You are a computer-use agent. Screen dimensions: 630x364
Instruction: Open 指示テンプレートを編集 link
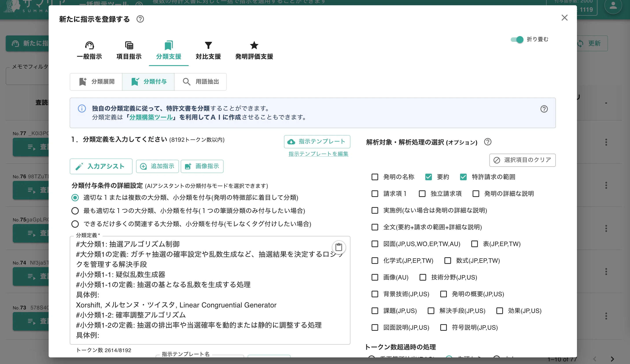tap(318, 154)
